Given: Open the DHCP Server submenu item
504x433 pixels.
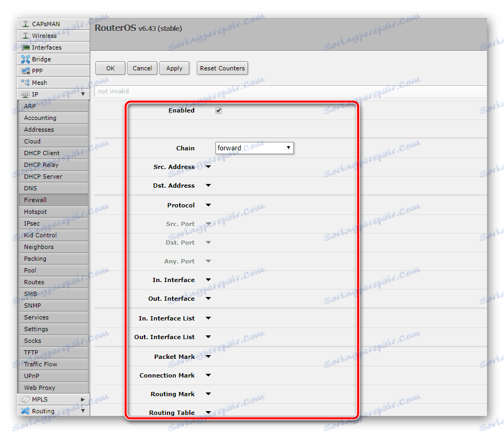Looking at the screenshot, I should tap(53, 177).
